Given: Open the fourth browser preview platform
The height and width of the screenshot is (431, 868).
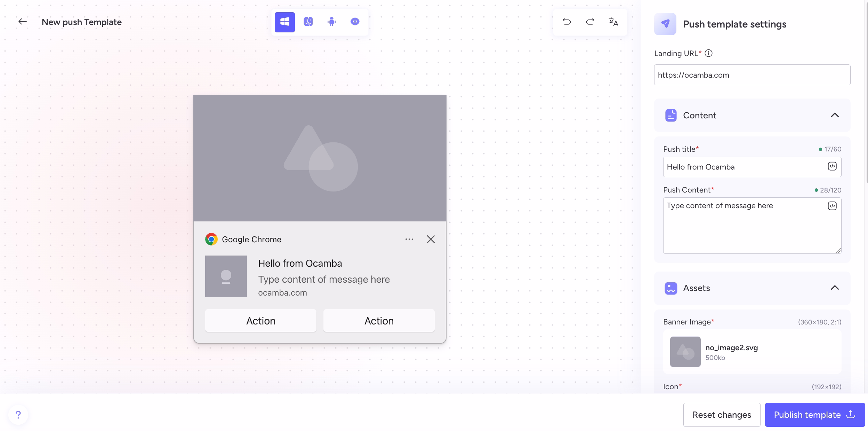Looking at the screenshot, I should click(x=354, y=22).
